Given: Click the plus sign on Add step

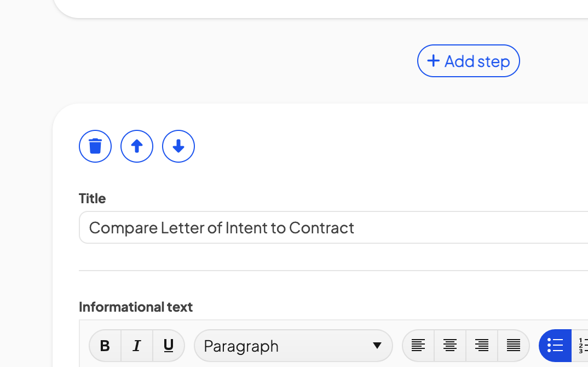Looking at the screenshot, I should point(434,60).
